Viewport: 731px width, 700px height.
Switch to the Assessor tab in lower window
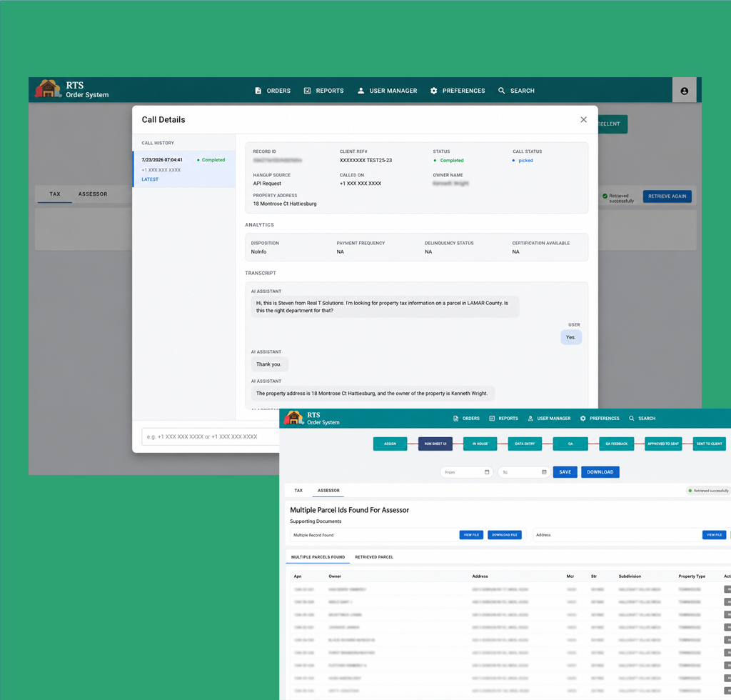[328, 491]
